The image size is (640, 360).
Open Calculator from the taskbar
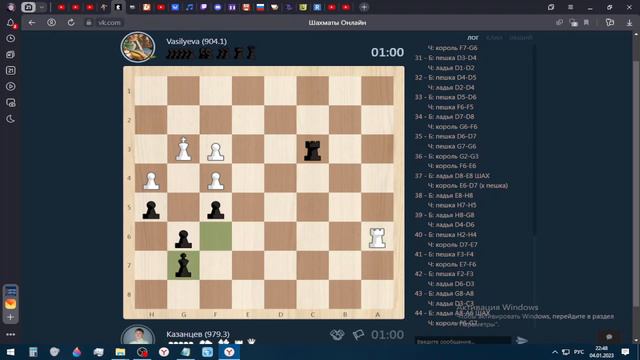click(33, 352)
